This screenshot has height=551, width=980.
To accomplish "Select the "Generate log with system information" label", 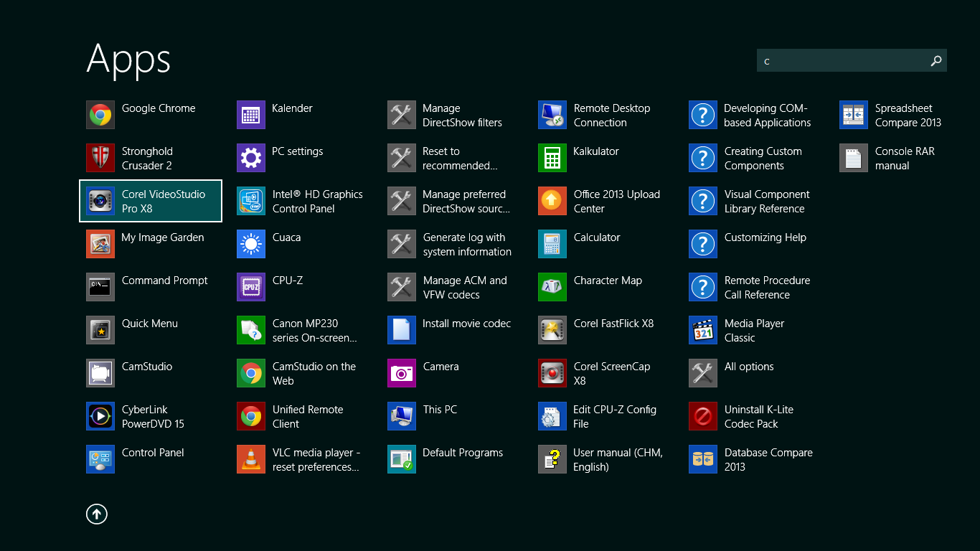I will 467,245.
